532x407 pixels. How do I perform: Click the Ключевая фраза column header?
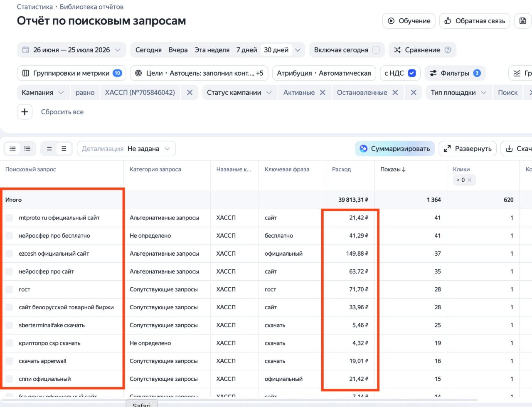click(x=287, y=169)
